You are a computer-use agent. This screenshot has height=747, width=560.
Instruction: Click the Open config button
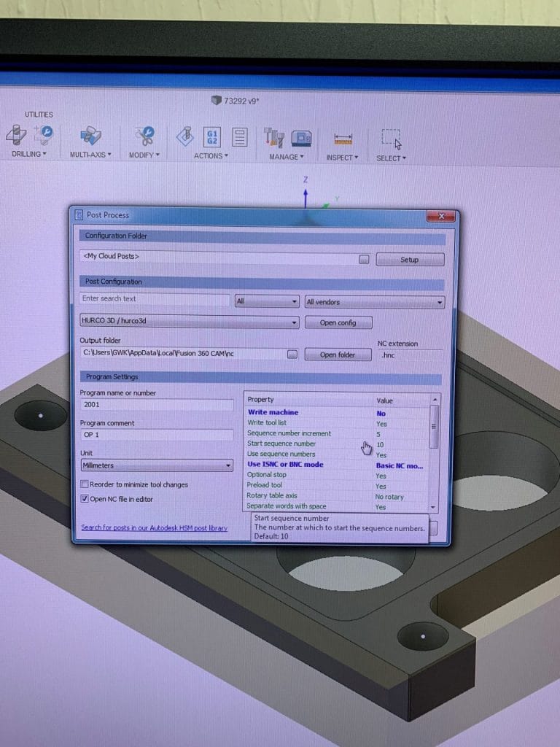pos(338,322)
